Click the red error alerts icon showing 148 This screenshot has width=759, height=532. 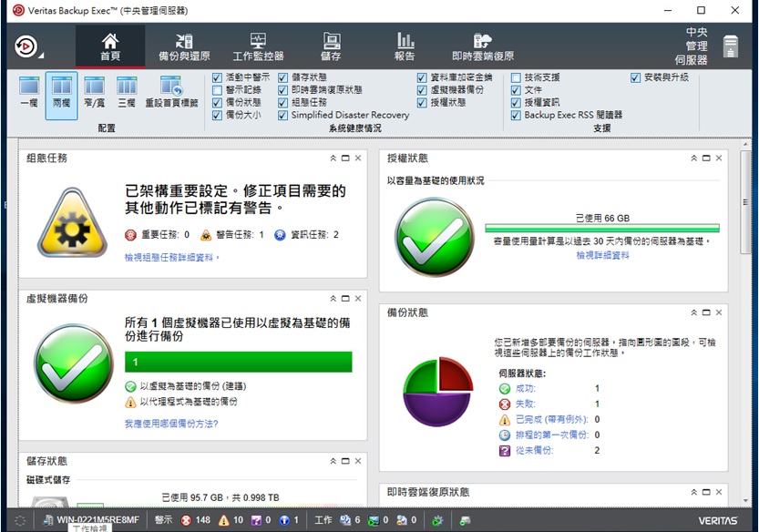[x=187, y=520]
